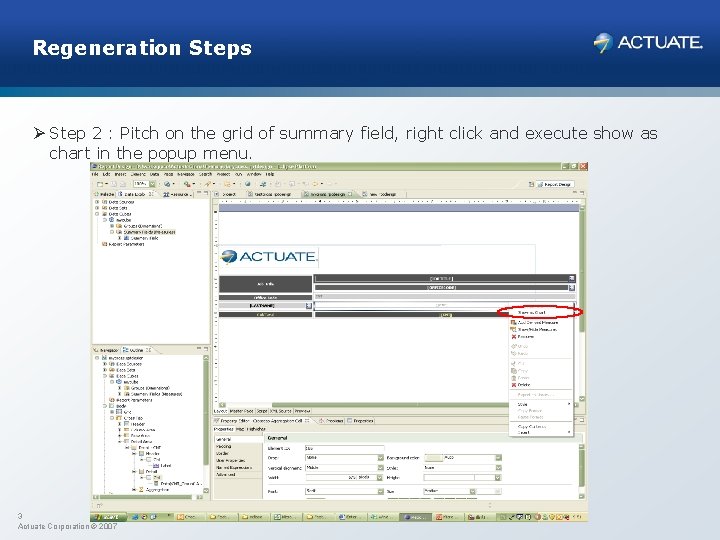Click the globe preview toolbar icon
This screenshot has width=720, height=540.
click(x=167, y=184)
